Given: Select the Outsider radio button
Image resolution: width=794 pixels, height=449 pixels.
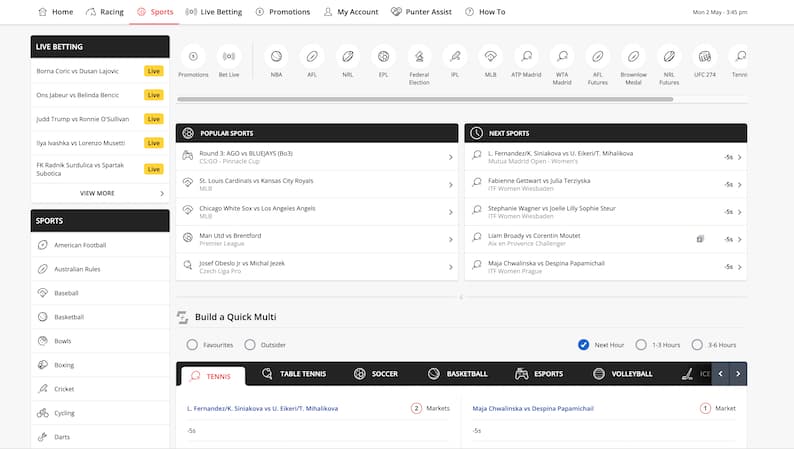Looking at the screenshot, I should [250, 345].
